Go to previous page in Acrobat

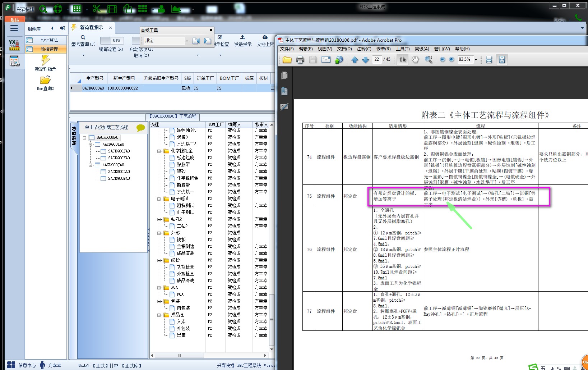tap(355, 60)
